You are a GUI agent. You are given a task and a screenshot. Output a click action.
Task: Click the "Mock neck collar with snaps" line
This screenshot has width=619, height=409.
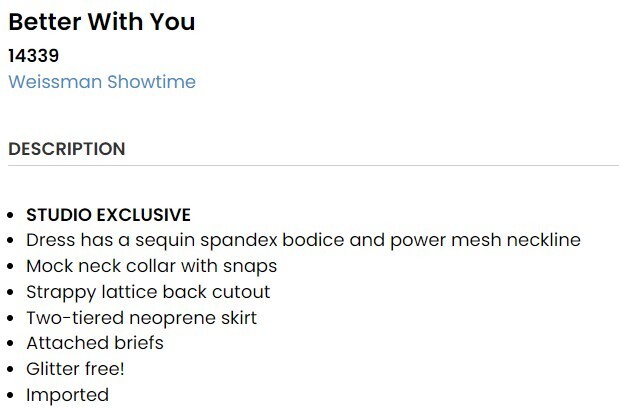[151, 266]
